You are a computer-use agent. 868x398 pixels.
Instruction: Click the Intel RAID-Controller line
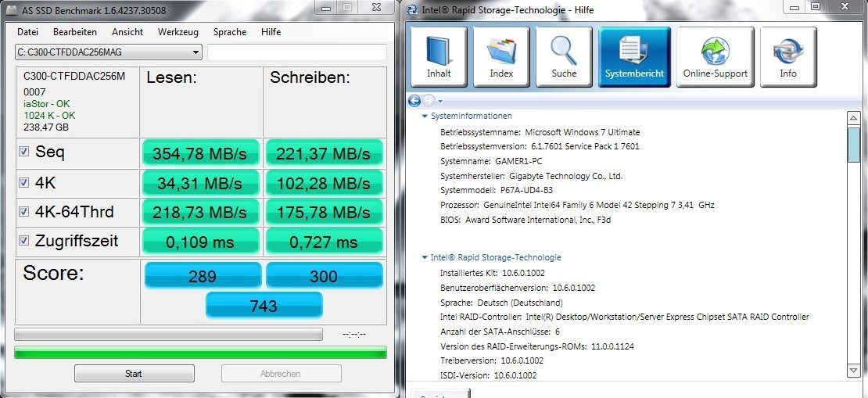point(625,317)
